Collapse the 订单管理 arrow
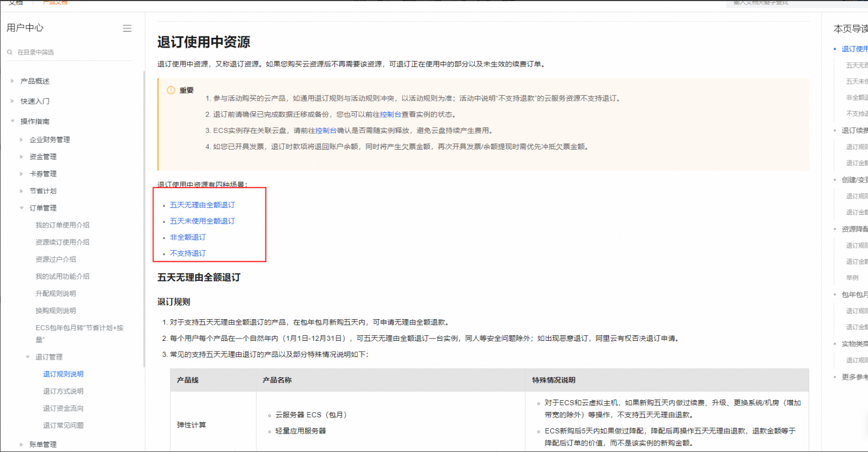This screenshot has height=452, width=868. pyautogui.click(x=22, y=208)
